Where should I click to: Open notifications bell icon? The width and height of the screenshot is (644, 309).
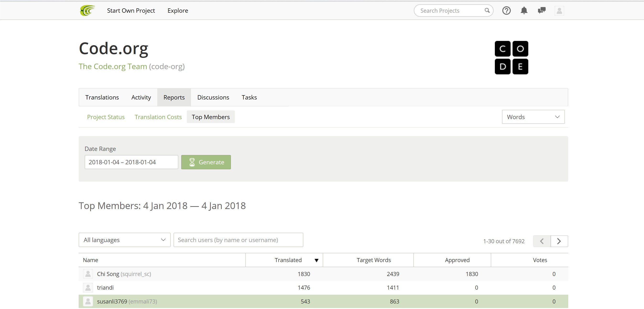click(x=524, y=11)
